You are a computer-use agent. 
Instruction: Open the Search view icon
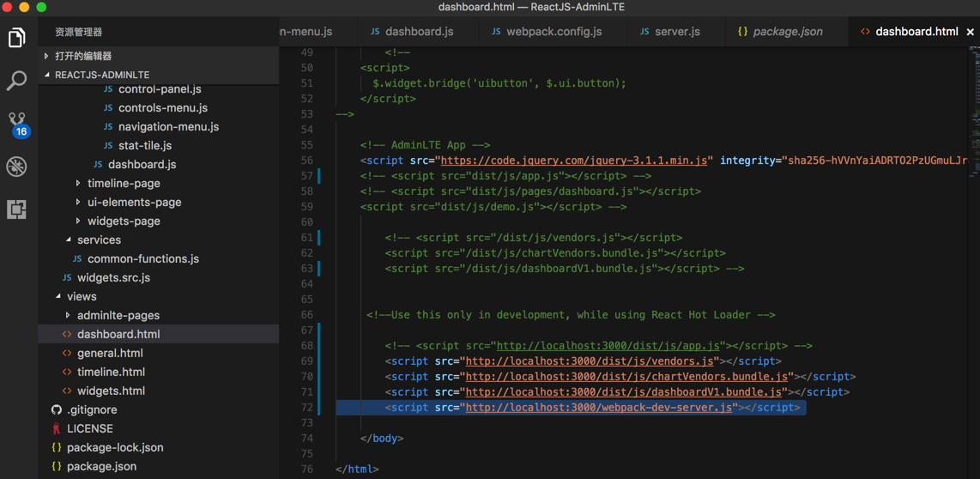point(17,81)
